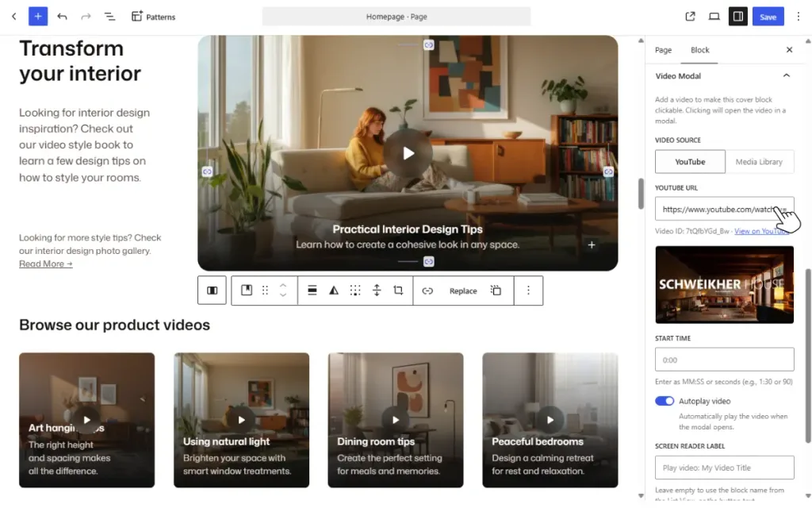Open the block inserter plus button
Screen dimensions: 812x508
(x=38, y=17)
